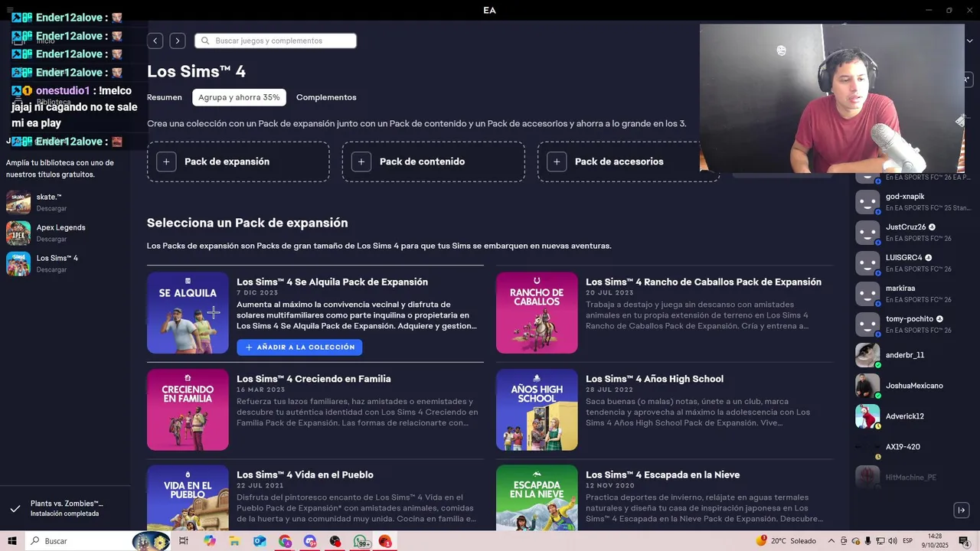Viewport: 980px width, 551px height.
Task: Click the installation complete checkmark icon
Action: pyautogui.click(x=15, y=508)
